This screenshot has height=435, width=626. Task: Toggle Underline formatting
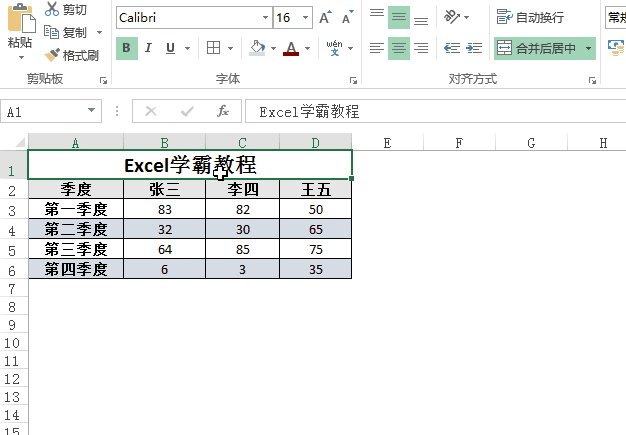170,48
